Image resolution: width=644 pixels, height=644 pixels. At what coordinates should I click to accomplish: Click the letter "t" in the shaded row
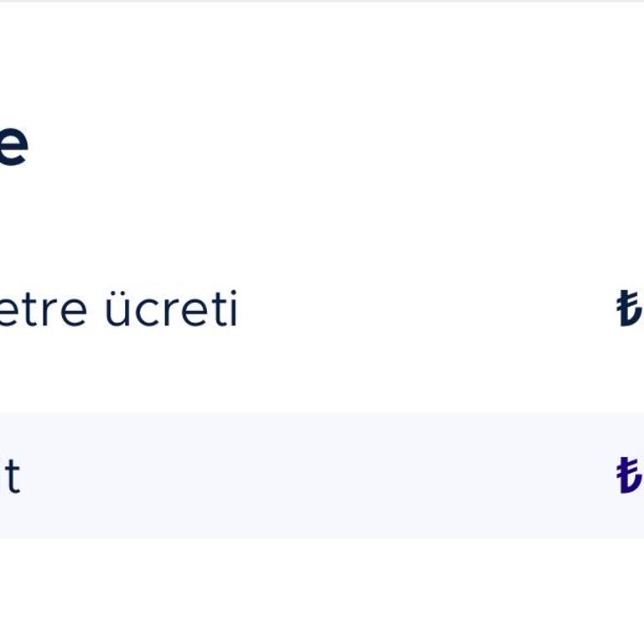pos(11,476)
